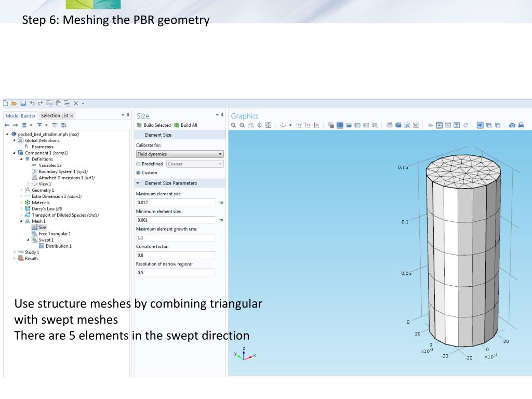
Task: Click the Open folder icon
Action: coord(14,103)
